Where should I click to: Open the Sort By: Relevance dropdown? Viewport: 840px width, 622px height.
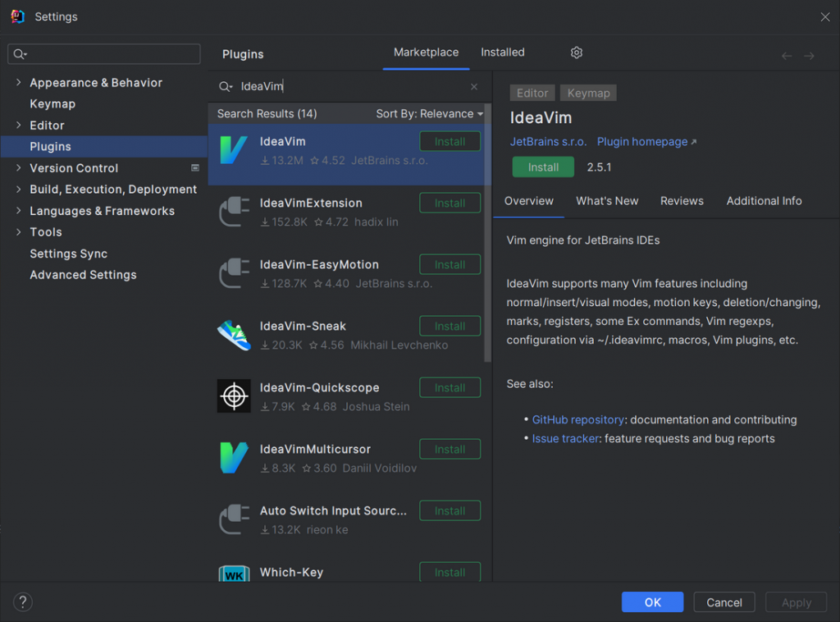coord(429,113)
